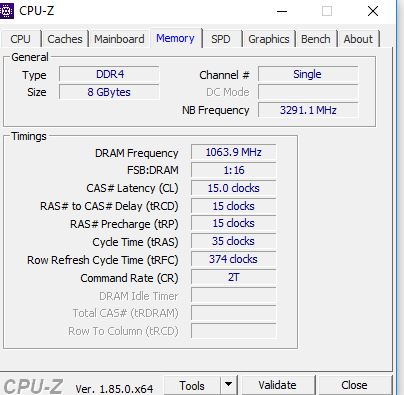
Task: View the About tab
Action: pos(358,39)
